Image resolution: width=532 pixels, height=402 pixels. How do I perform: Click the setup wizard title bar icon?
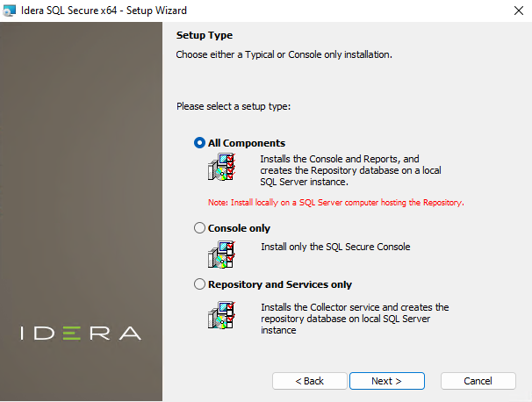click(x=9, y=11)
